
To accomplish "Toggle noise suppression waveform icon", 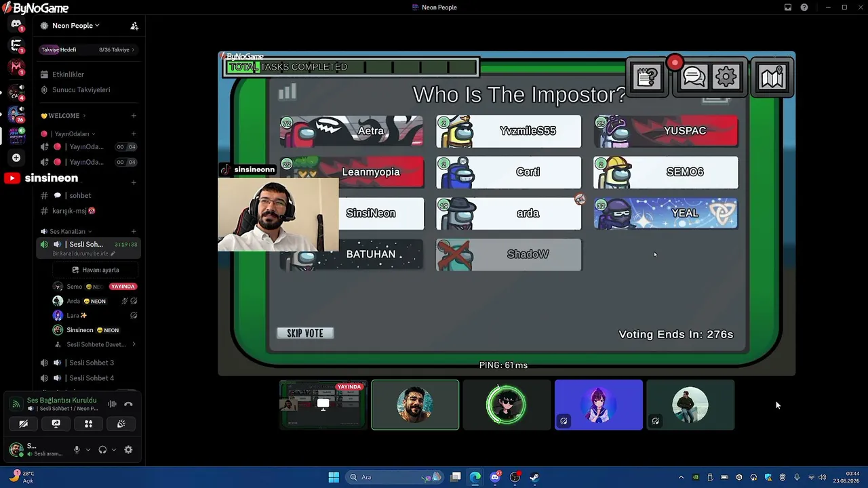I will 112,404.
